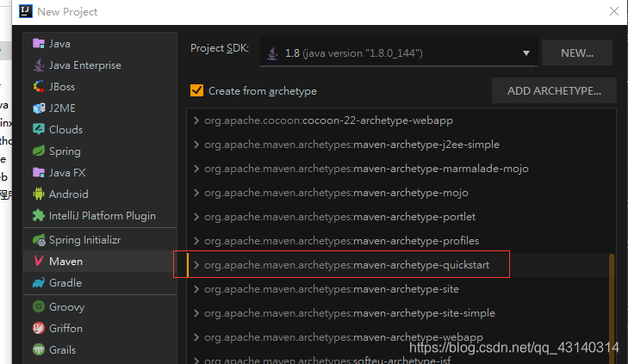Viewport: 628px width, 364px height.
Task: Choose Groovy project type
Action: point(100,307)
